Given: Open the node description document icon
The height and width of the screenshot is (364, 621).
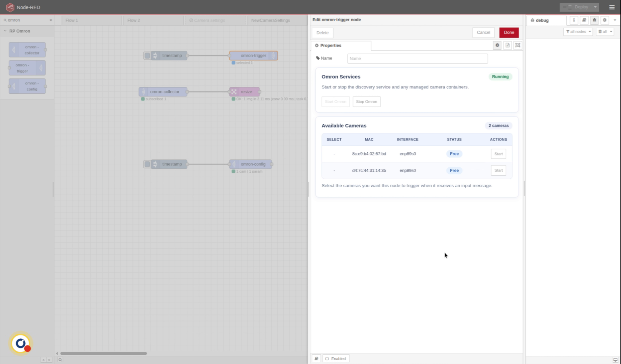Looking at the screenshot, I should tap(507, 45).
